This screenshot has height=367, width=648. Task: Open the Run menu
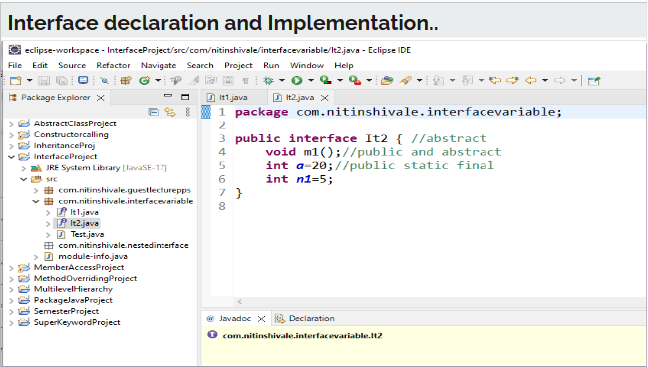point(271,65)
